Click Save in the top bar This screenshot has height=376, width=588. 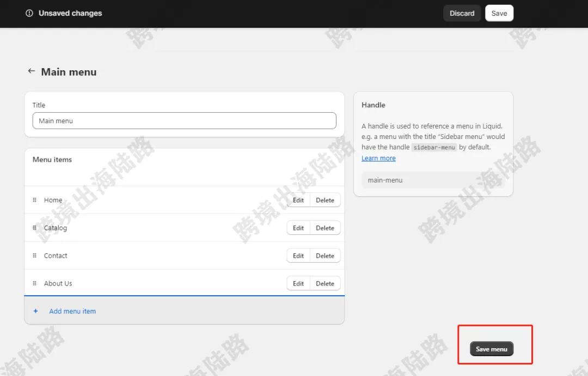click(x=499, y=13)
